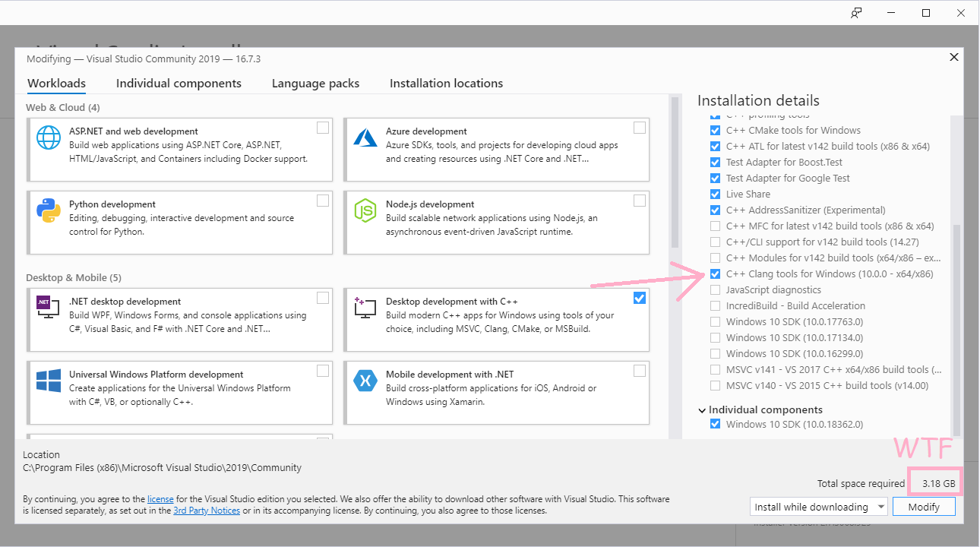The image size is (980, 547).
Task: Uncheck Test Adapter for Boost.Test
Action: 715,162
